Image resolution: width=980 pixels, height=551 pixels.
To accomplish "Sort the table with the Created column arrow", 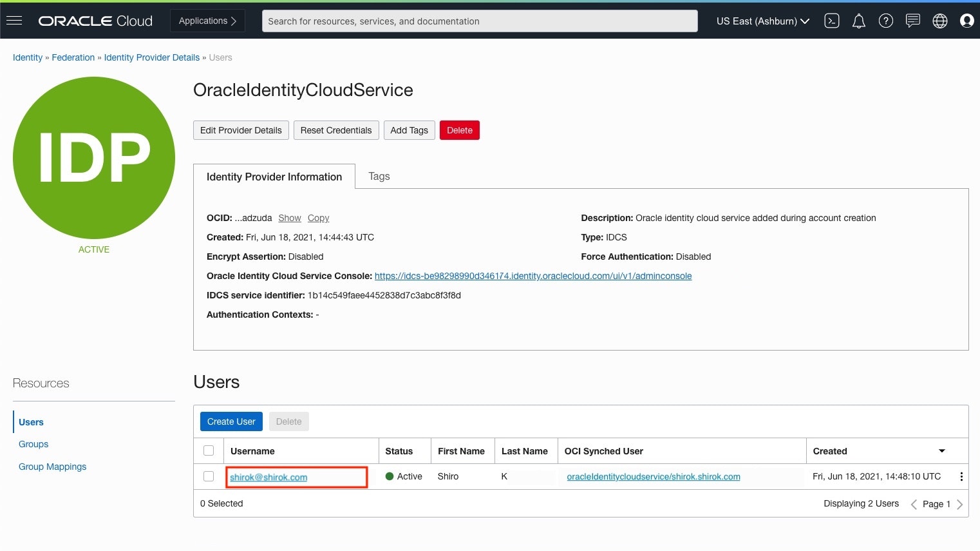I will (942, 451).
